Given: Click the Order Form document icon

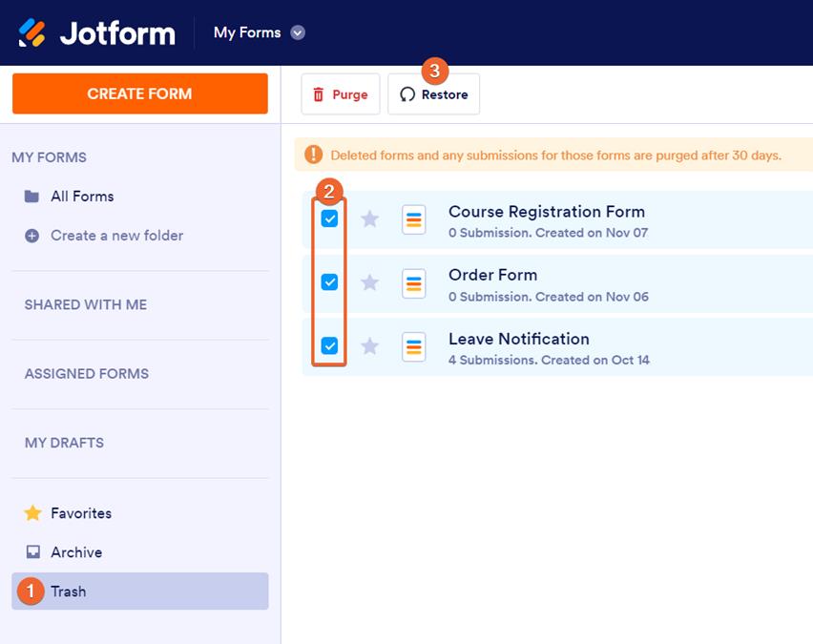Looking at the screenshot, I should coord(414,283).
